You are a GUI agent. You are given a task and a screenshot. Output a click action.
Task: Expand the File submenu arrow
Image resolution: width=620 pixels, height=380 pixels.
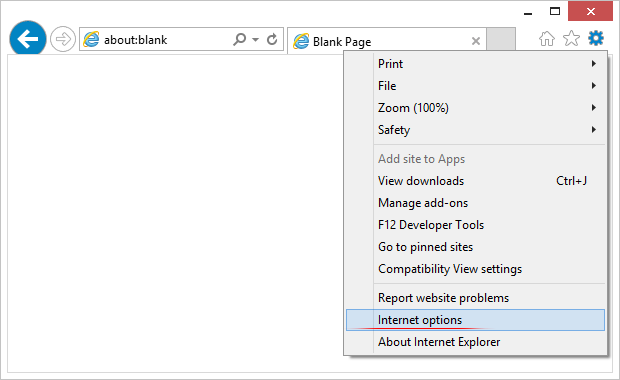pos(594,85)
